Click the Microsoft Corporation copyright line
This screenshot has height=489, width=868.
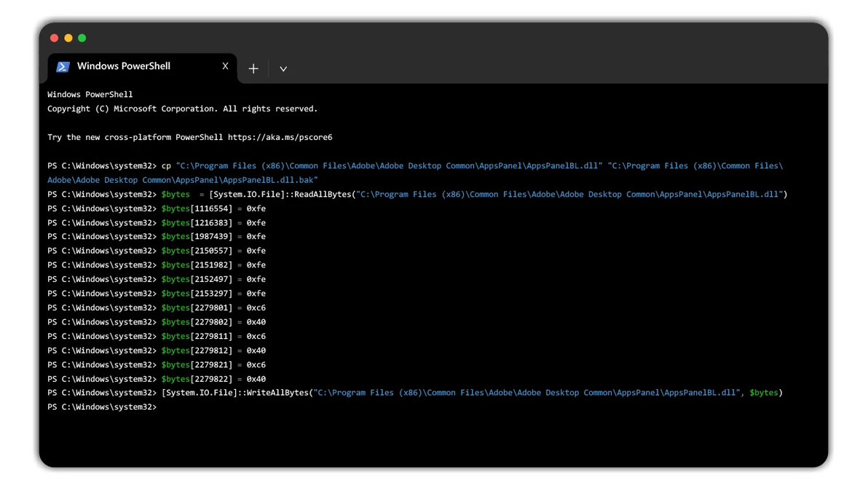coord(182,109)
